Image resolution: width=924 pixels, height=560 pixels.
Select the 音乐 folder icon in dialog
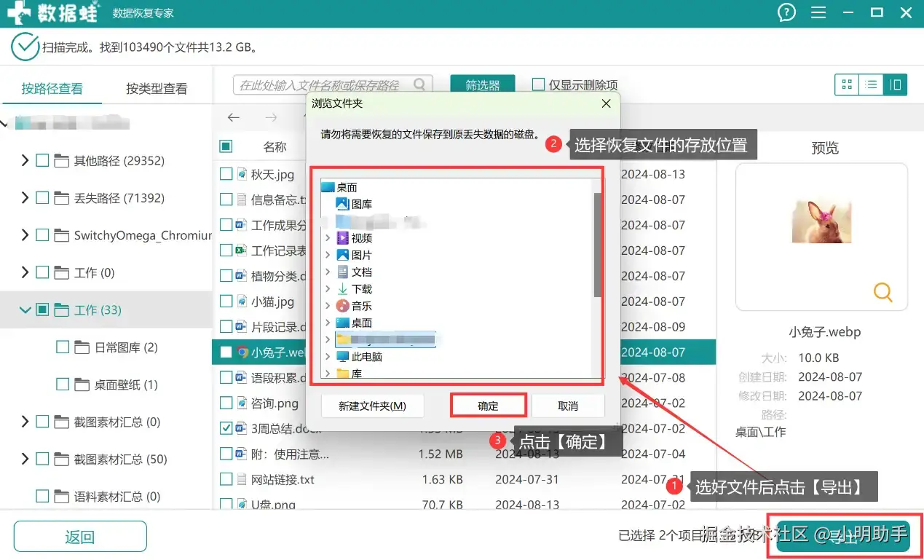[342, 306]
